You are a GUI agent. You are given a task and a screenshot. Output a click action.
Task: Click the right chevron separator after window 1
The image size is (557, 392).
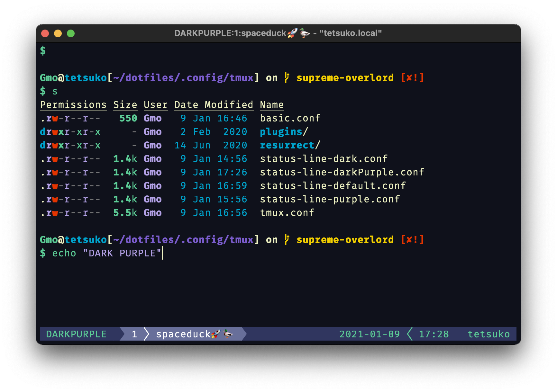tap(147, 334)
